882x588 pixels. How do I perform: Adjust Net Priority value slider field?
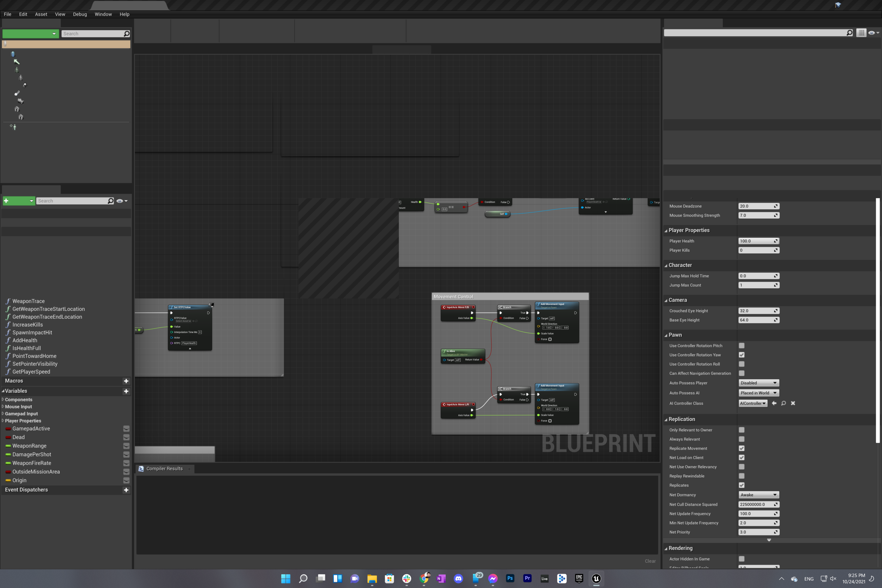pos(759,533)
